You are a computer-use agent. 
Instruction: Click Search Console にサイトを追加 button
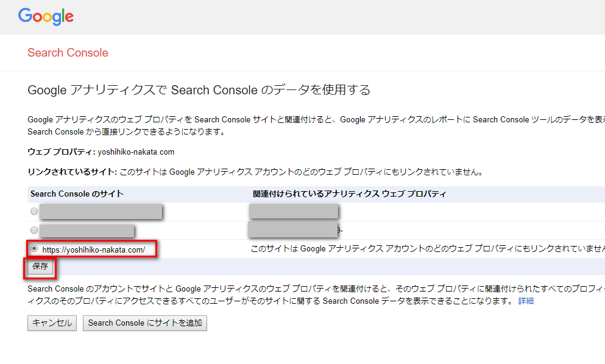pos(145,323)
